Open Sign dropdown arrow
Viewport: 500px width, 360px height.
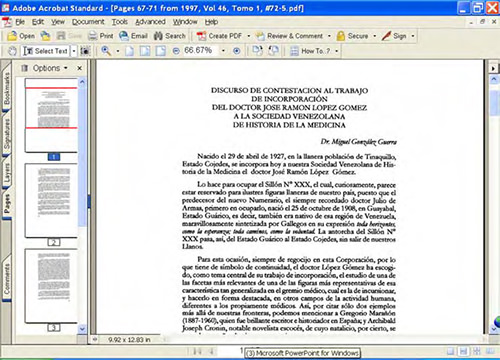[x=413, y=36]
